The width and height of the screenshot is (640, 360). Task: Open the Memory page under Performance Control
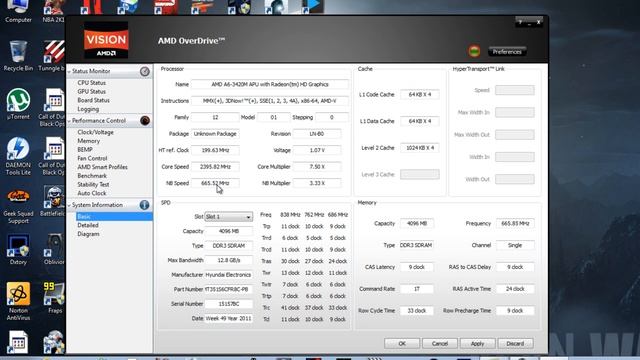89,141
